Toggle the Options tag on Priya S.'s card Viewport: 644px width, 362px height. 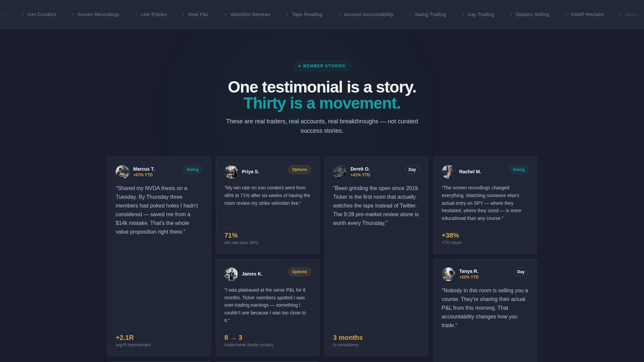(300, 170)
